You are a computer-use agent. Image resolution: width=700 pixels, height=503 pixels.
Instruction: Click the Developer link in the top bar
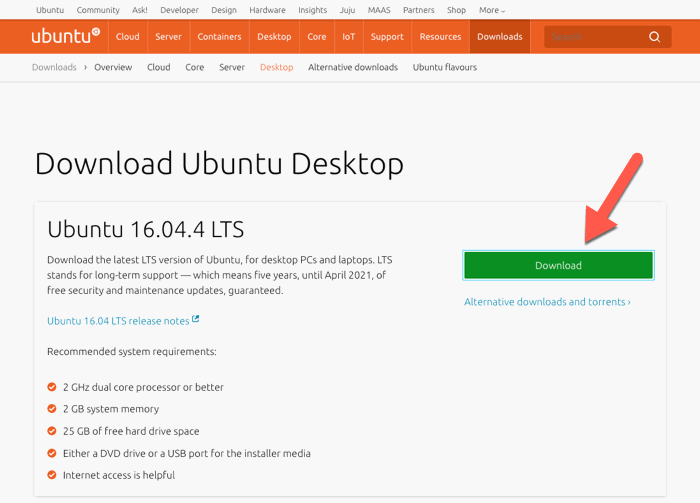coord(179,10)
